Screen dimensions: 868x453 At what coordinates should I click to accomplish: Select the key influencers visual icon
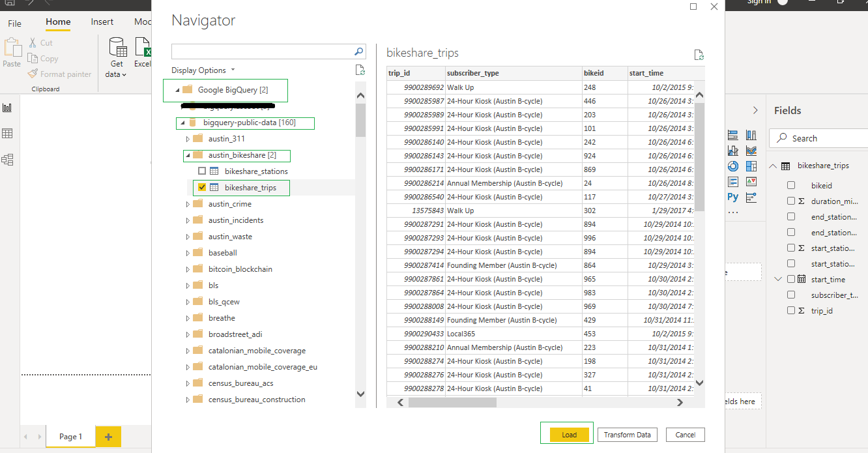click(751, 197)
